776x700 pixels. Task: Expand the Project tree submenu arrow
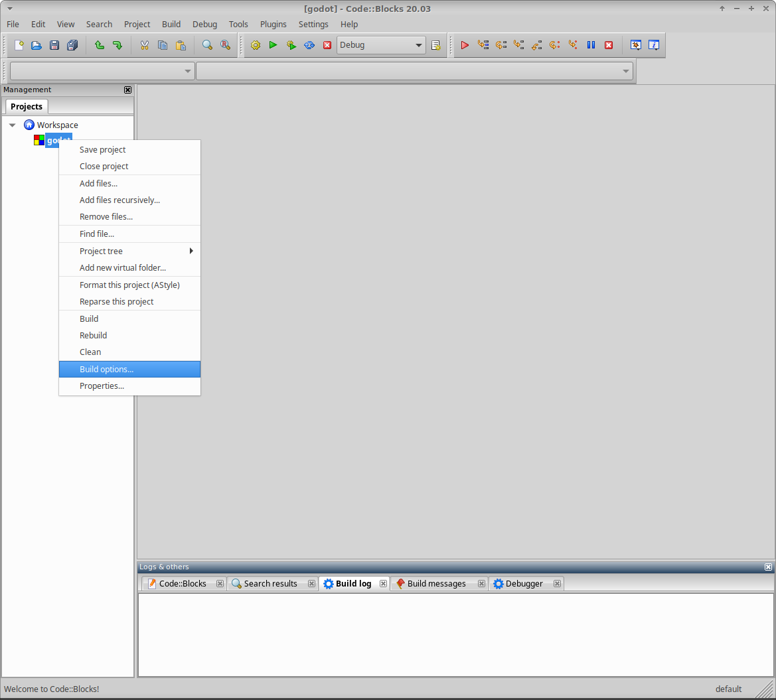[x=191, y=251]
